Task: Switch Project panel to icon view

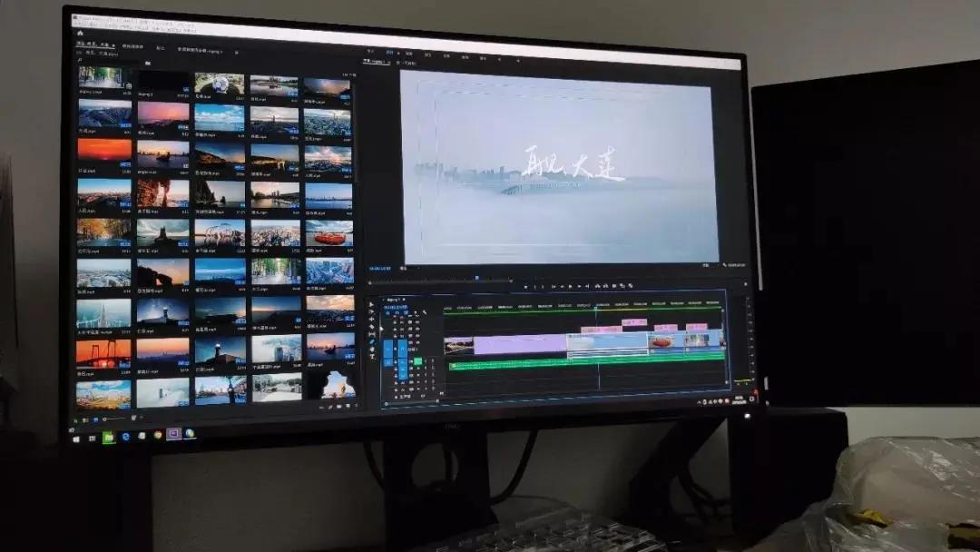Action: click(x=95, y=419)
